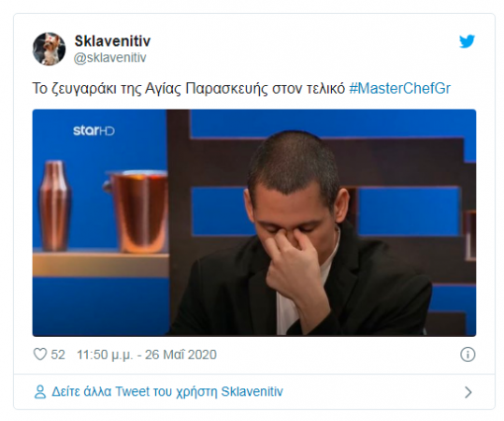
Task: Click the right chevron arrow in the footer
Action: click(468, 392)
